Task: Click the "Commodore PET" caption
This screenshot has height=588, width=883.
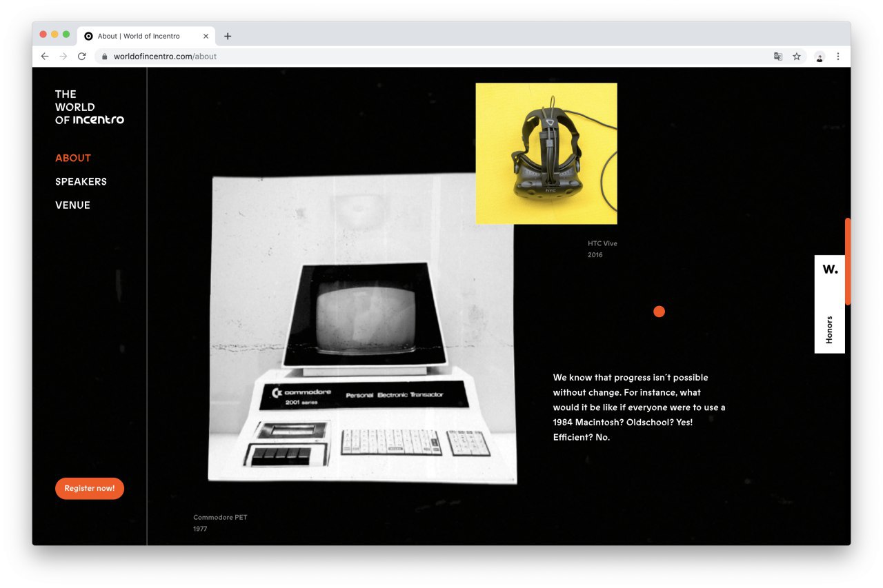Action: (x=220, y=517)
